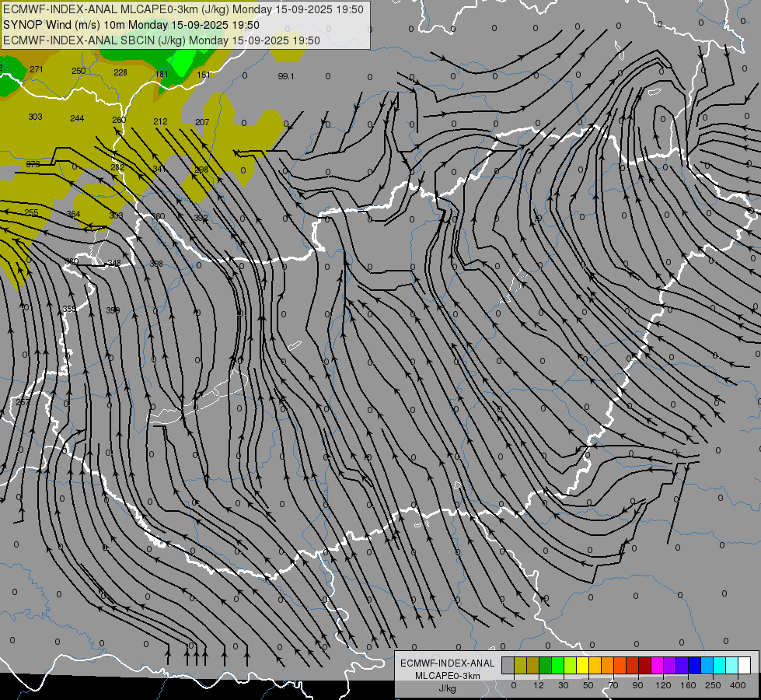Click the map value 398
The height and width of the screenshot is (700, 761).
pos(156,264)
